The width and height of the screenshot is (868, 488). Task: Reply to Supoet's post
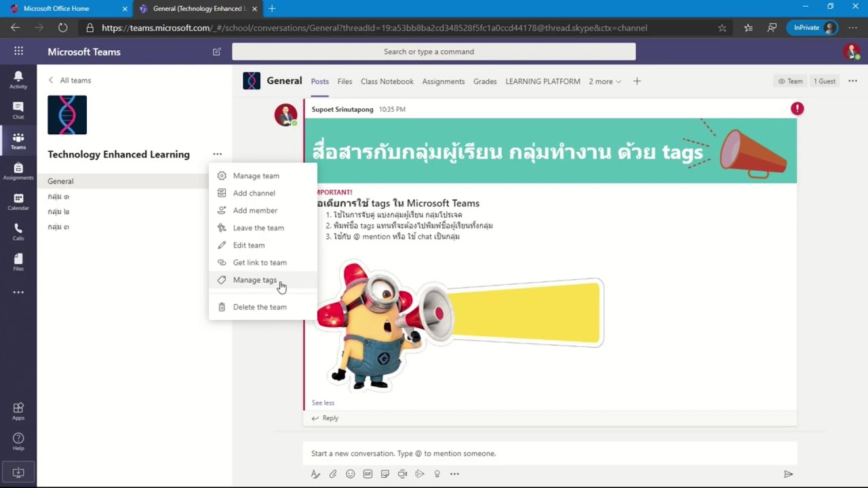[x=325, y=418]
